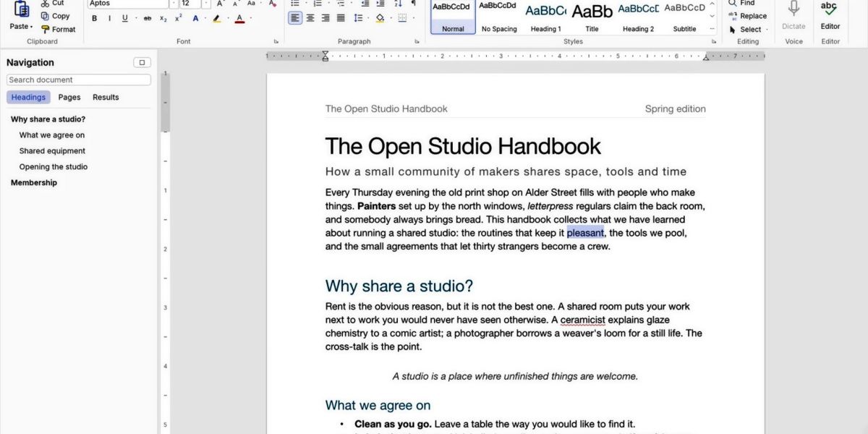Open the Paragraph dialog launcher

(417, 42)
